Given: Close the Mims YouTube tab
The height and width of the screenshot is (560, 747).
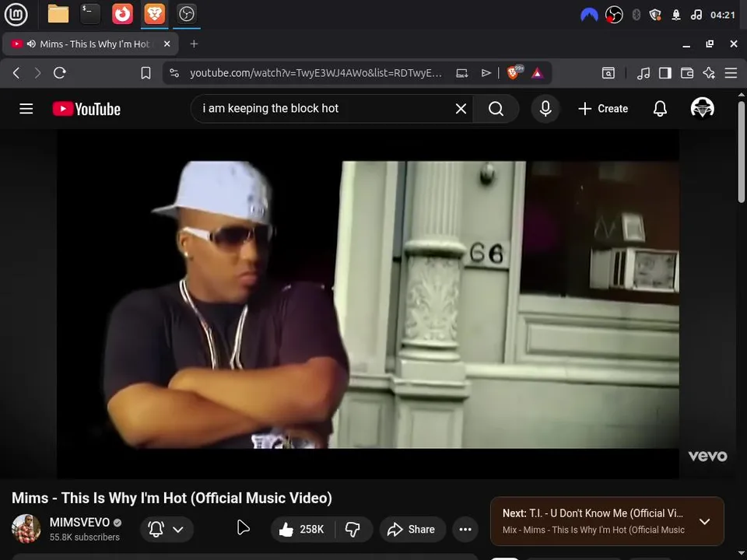Looking at the screenshot, I should tap(167, 44).
